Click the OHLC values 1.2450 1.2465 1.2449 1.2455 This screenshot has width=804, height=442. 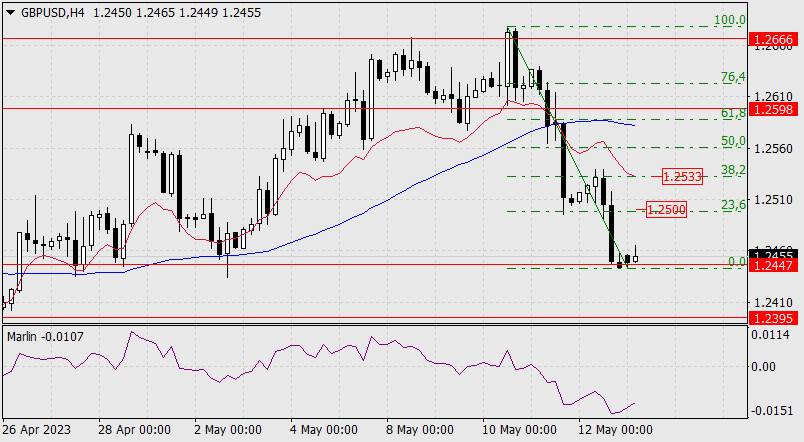177,13
